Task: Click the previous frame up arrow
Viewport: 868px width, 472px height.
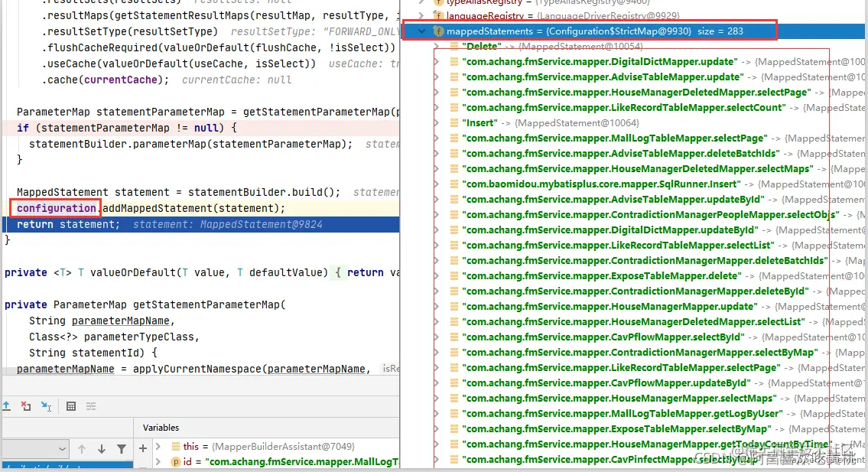Action: click(82, 449)
